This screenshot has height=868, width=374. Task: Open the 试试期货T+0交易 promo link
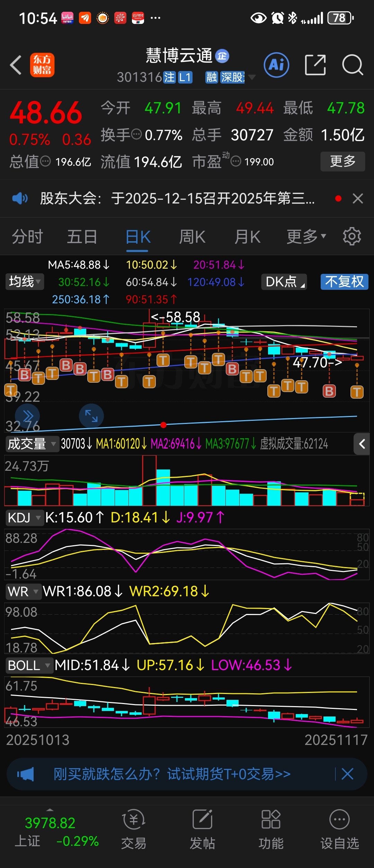pyautogui.click(x=229, y=774)
